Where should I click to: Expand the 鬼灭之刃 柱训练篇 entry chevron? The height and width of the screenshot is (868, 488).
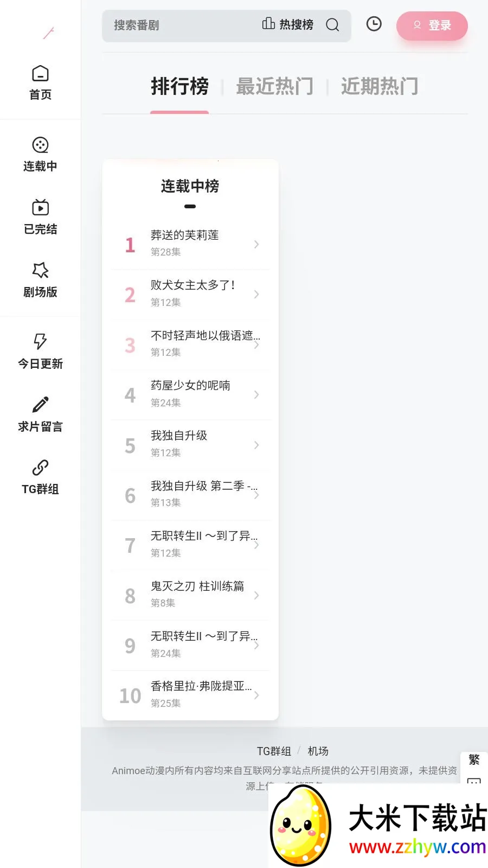[256, 596]
